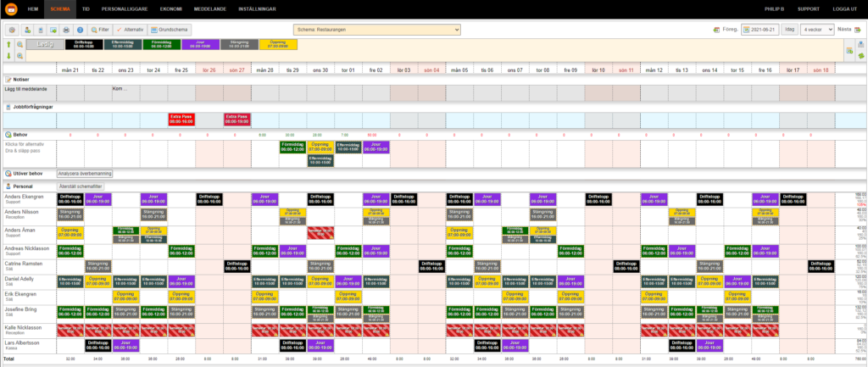Select employee Lars Albertsson
Image resolution: width=868 pixels, height=367 pixels.
[20, 343]
